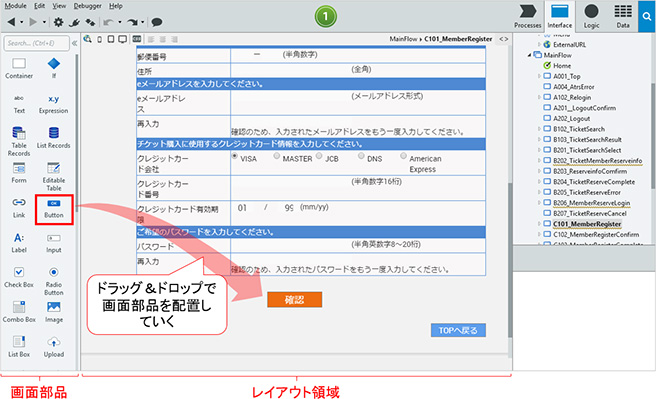This screenshot has width=656, height=399.
Task: Select the List Box widget
Action: [x=19, y=347]
